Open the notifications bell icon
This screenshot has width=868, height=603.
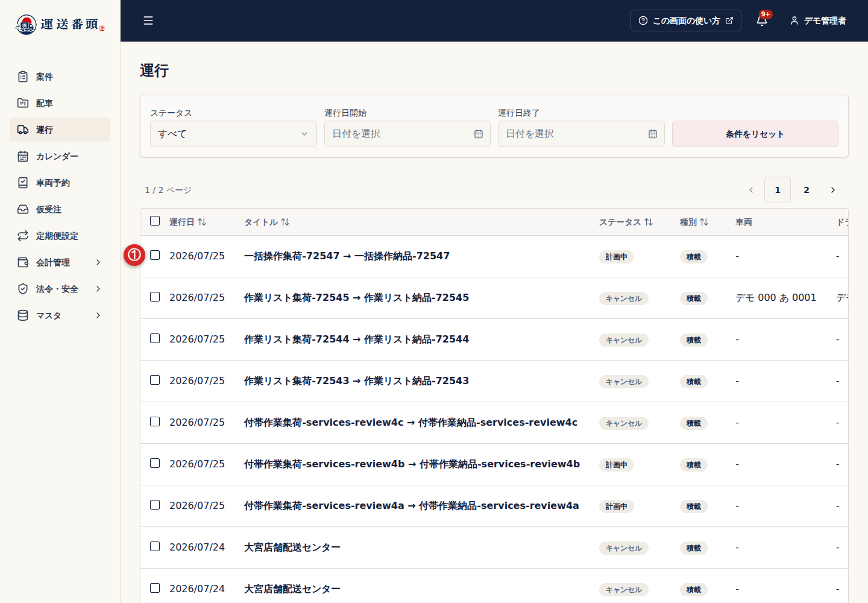pos(762,21)
